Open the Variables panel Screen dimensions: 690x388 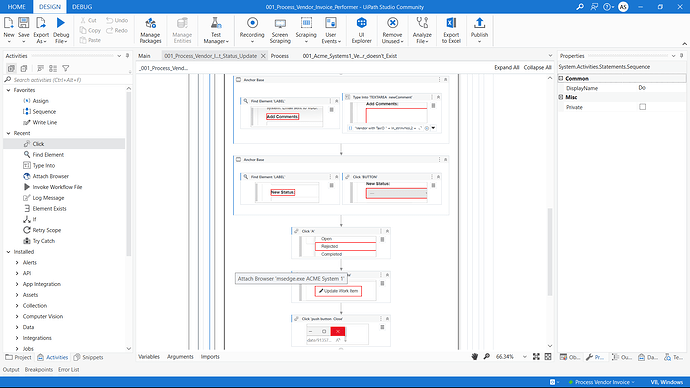point(149,357)
